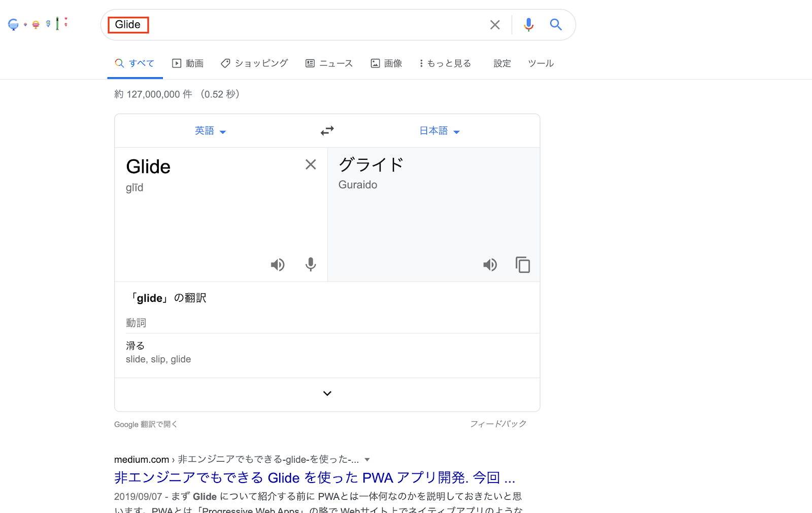The image size is (812, 513).
Task: Listen to the Japanese translation
Action: coord(490,264)
